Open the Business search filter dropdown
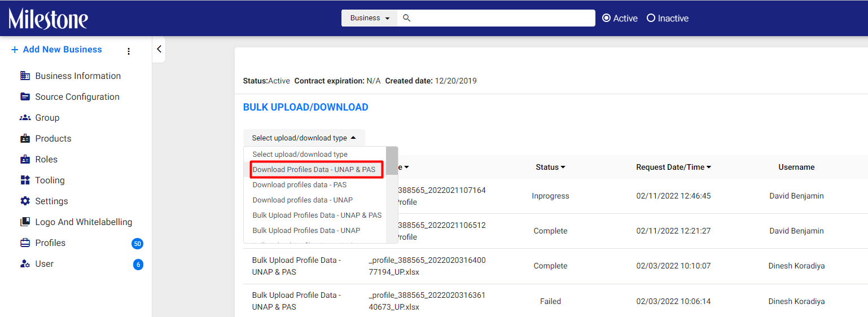Screen dimensions: 868x317 coord(370,18)
